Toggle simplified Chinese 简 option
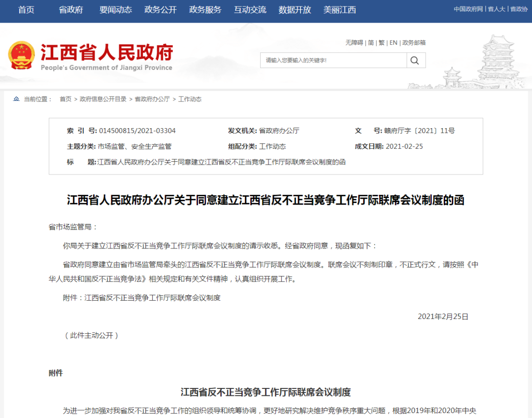This screenshot has width=532, height=418. pyautogui.click(x=371, y=43)
